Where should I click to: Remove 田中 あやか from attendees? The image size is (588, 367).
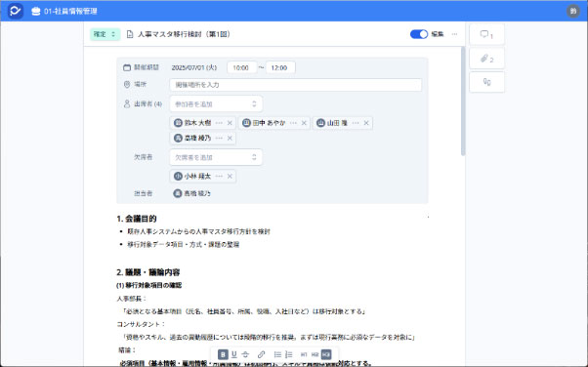[x=304, y=123]
